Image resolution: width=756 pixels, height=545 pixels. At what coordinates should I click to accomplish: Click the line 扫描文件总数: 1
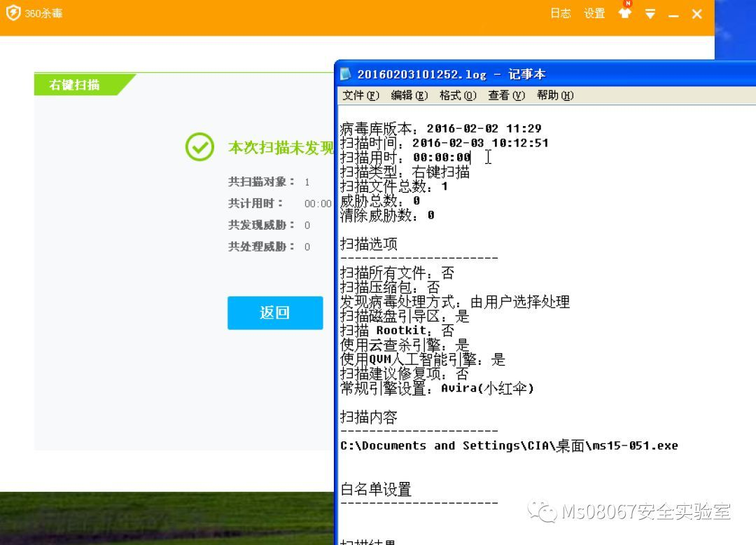pos(394,186)
